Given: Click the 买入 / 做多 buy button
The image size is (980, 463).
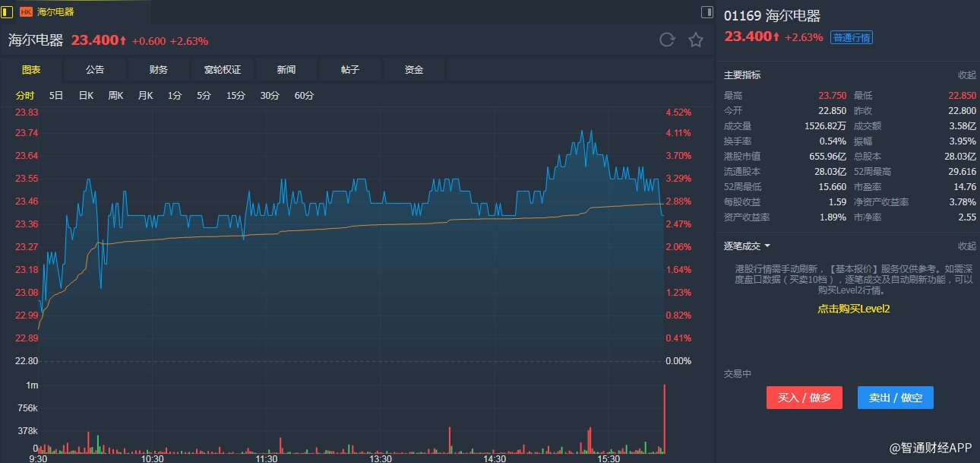Looking at the screenshot, I should 805,398.
